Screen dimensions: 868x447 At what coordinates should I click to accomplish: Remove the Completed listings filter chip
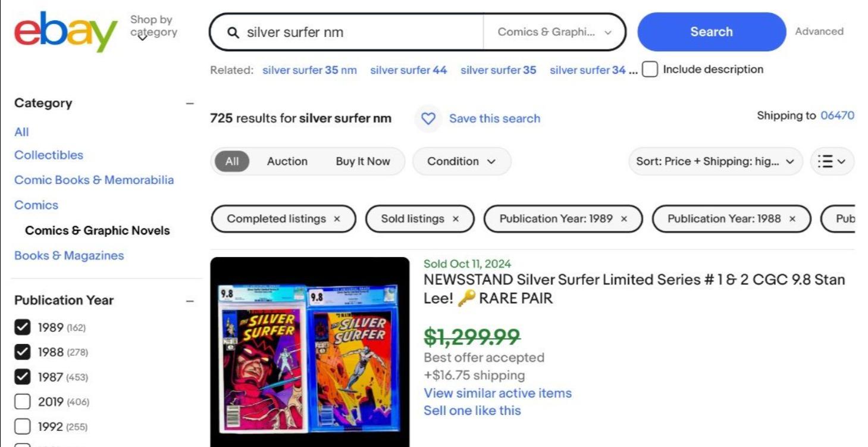click(x=337, y=218)
